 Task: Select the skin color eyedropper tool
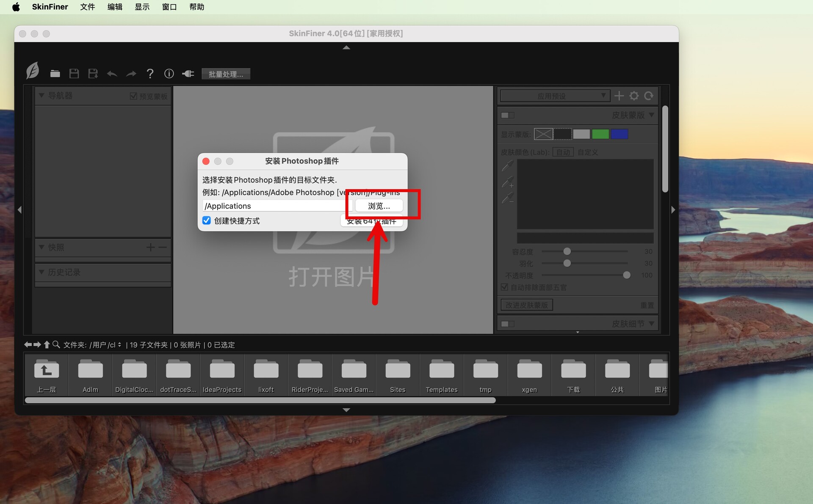pos(508,165)
